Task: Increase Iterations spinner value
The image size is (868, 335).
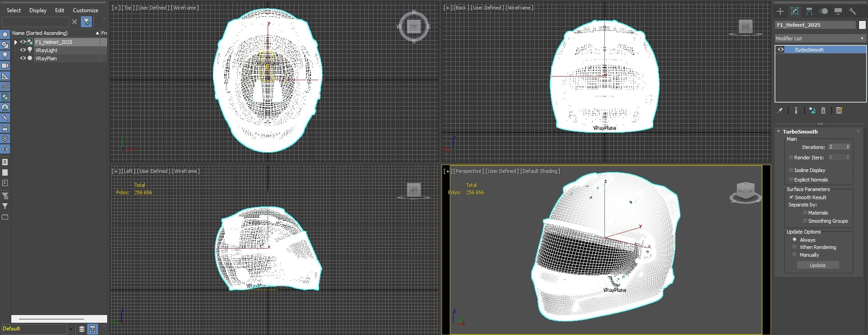Action: point(848,145)
